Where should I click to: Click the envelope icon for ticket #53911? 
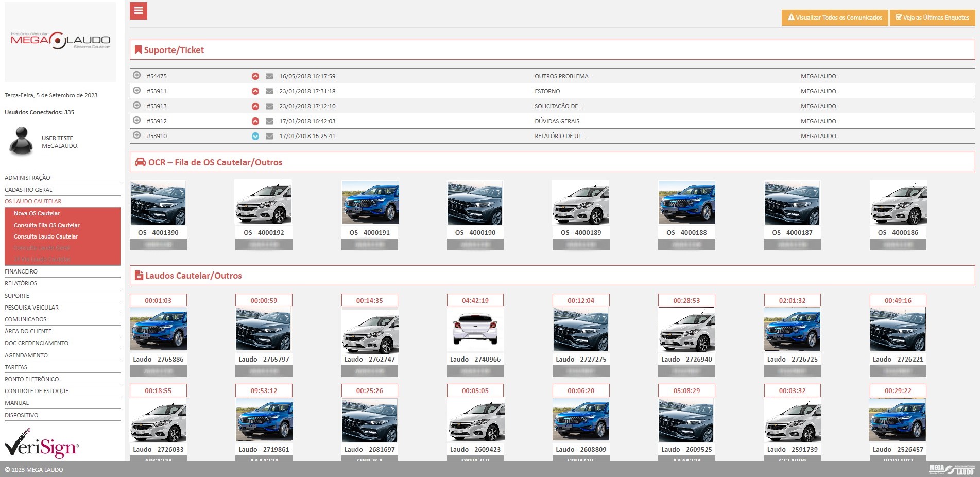click(x=269, y=91)
